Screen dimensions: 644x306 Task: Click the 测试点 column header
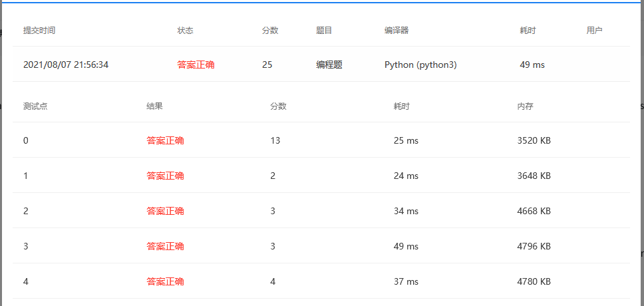coord(35,106)
